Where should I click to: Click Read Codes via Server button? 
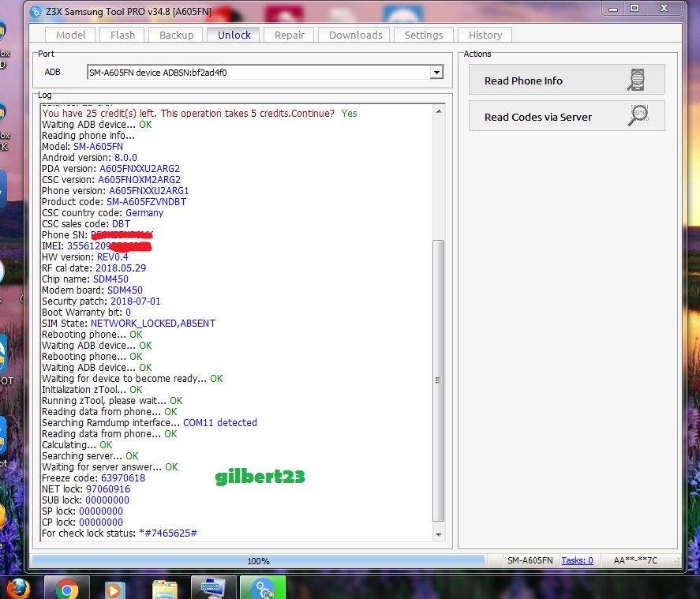(567, 116)
